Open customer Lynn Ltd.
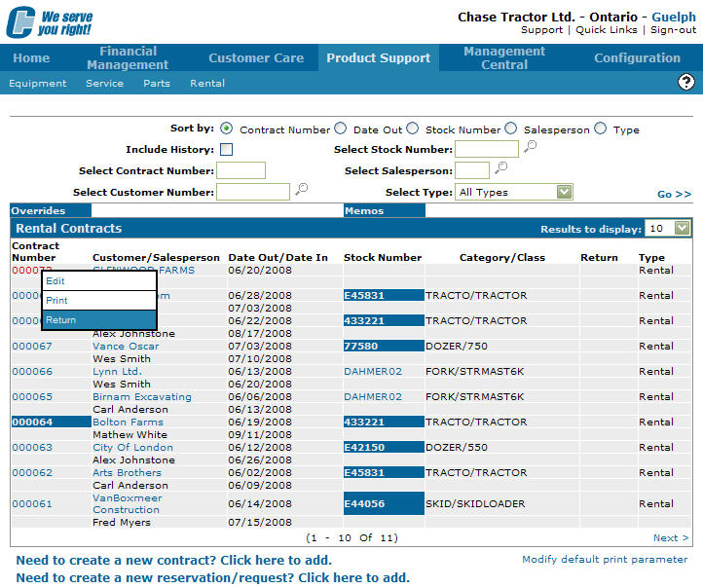Viewport: 703px width, 588px height. click(x=117, y=372)
